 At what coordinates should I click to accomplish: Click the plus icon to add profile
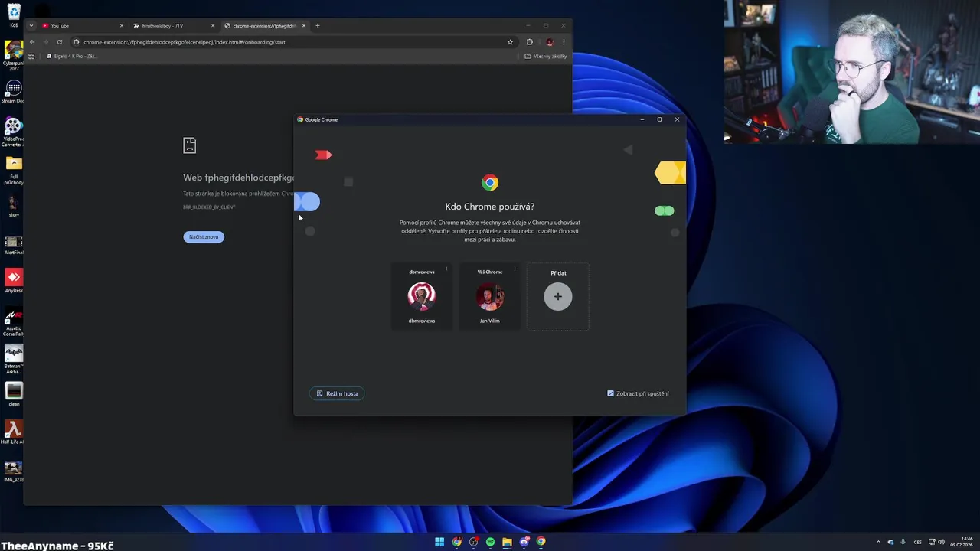tap(558, 296)
